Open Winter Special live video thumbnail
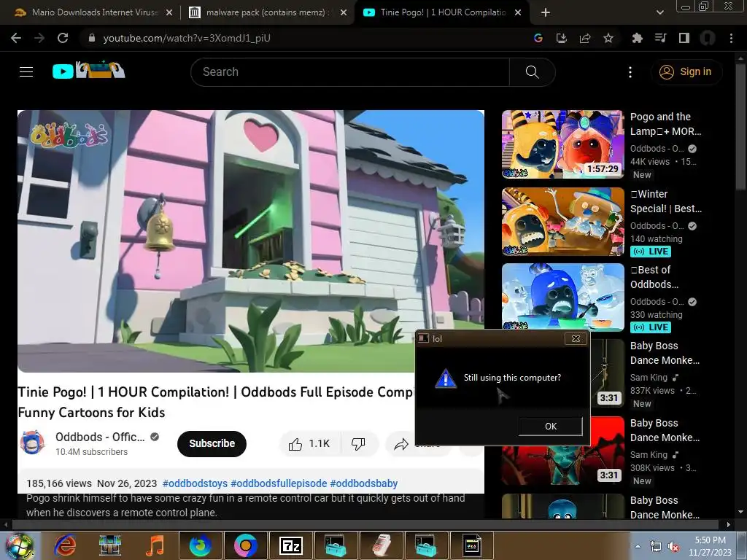 pyautogui.click(x=562, y=222)
